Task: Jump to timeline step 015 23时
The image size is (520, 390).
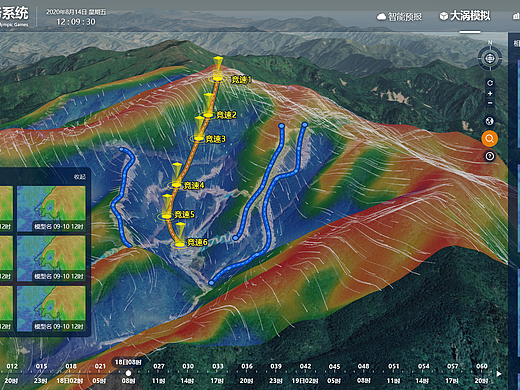Action: pos(41,373)
